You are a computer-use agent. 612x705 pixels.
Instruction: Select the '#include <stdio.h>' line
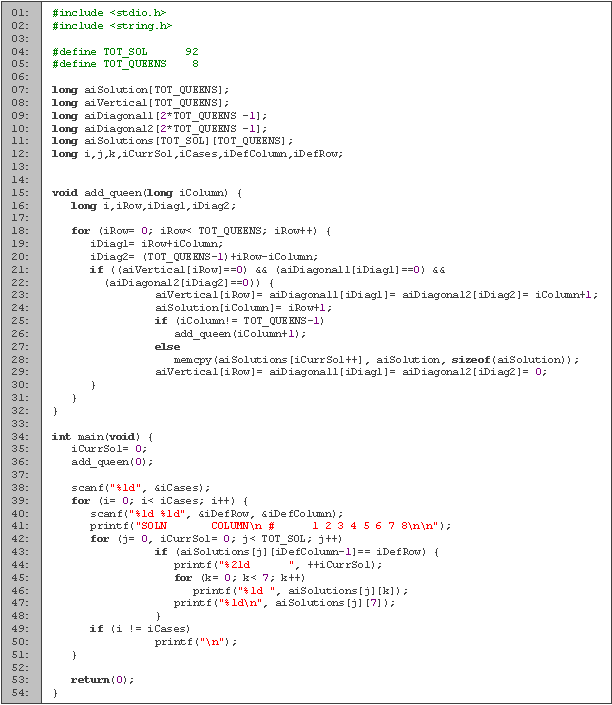click(109, 13)
